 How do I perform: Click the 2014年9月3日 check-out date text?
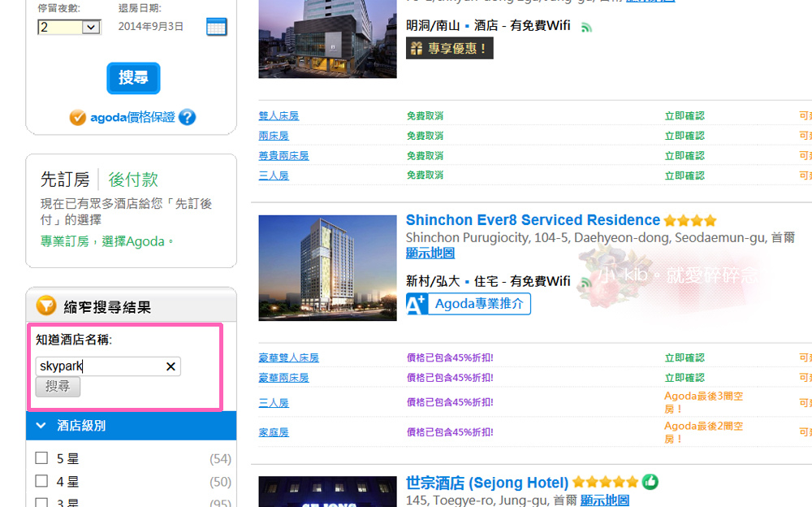[151, 27]
